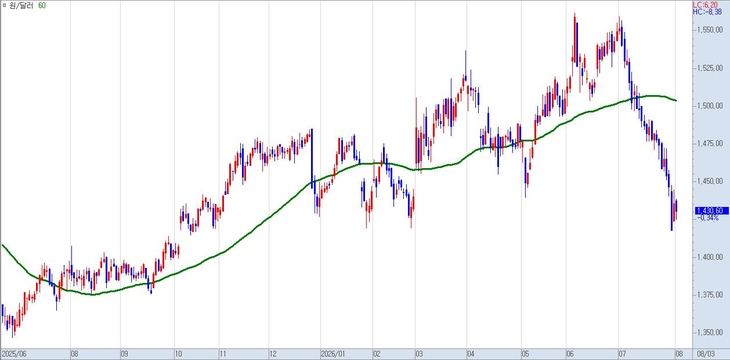Image resolution: width=730 pixels, height=360 pixels.
Task: Click the 1,450.00 price axis label
Action: pyautogui.click(x=710, y=181)
